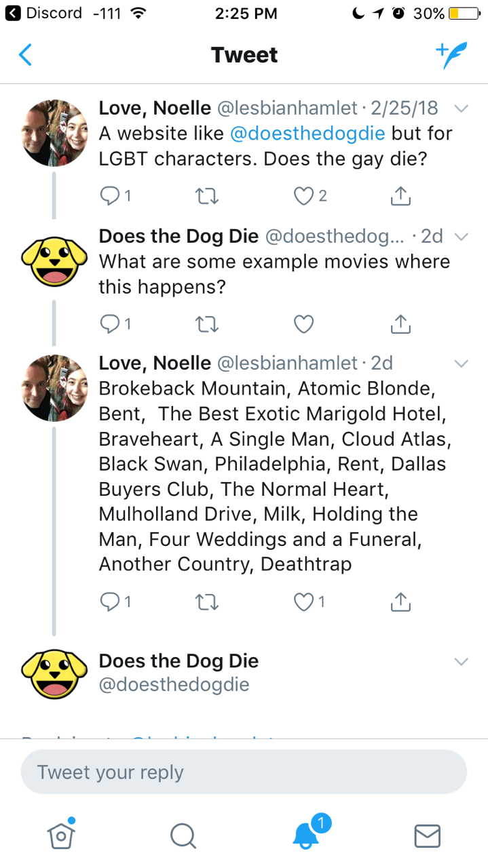
Task: Retweet the Does the Dog Die question
Action: click(x=206, y=325)
